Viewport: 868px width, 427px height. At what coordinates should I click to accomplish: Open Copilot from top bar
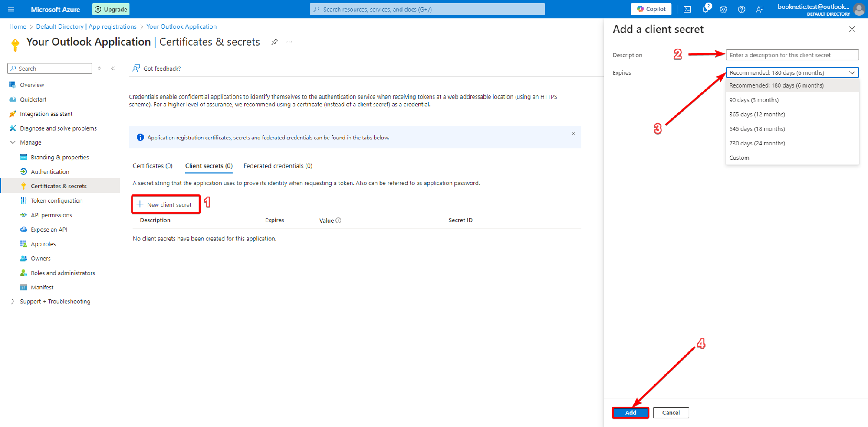651,9
